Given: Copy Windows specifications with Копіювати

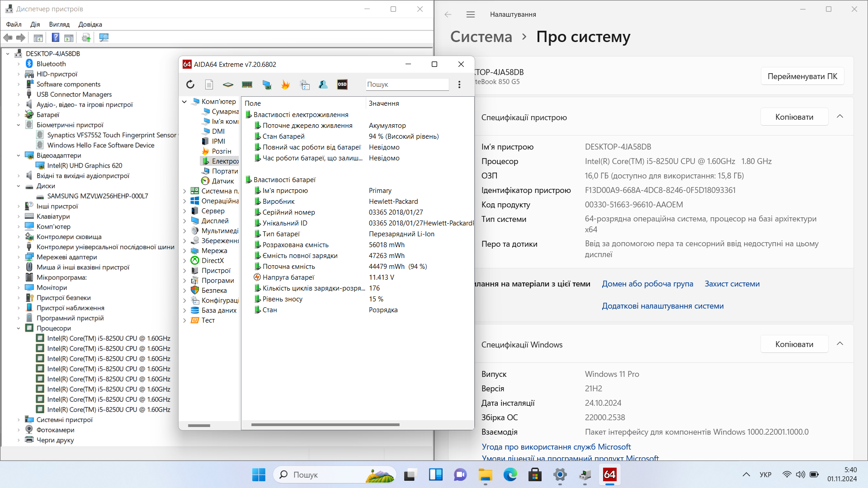Looking at the screenshot, I should [x=794, y=344].
